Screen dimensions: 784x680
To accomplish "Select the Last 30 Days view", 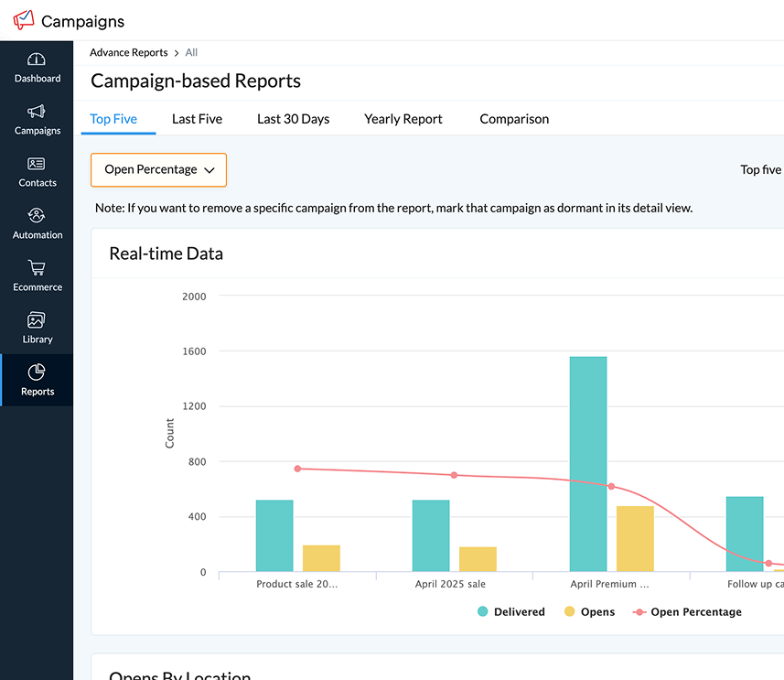I will (293, 119).
